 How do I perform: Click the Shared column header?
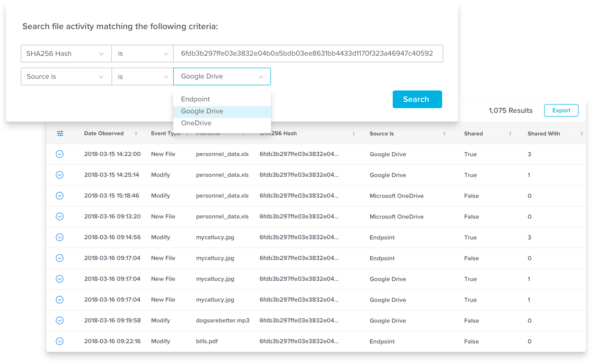coord(473,134)
